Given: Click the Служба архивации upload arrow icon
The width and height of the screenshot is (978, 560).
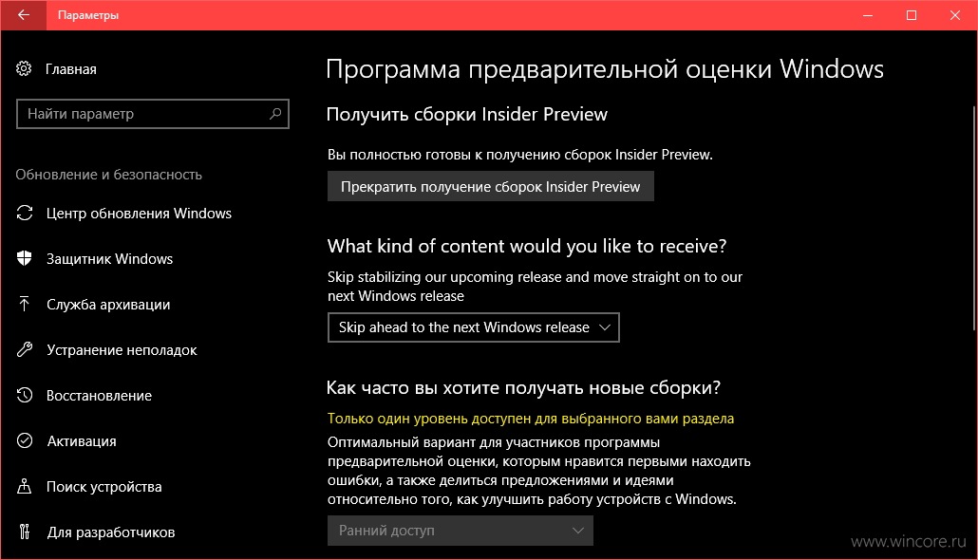Looking at the screenshot, I should click(x=25, y=305).
